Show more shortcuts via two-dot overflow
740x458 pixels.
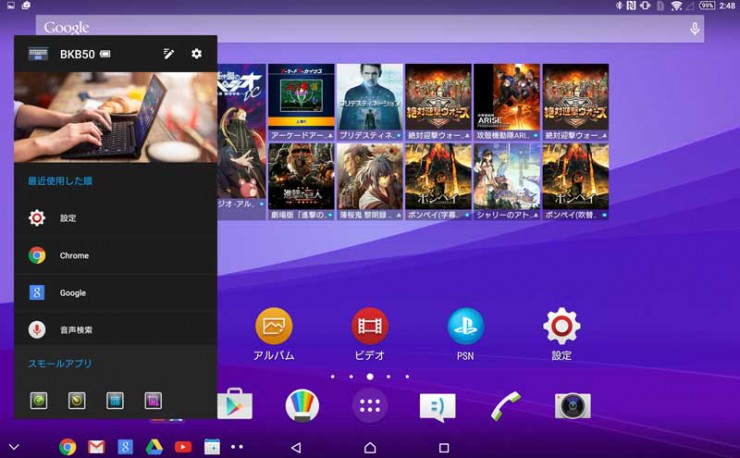(237, 447)
